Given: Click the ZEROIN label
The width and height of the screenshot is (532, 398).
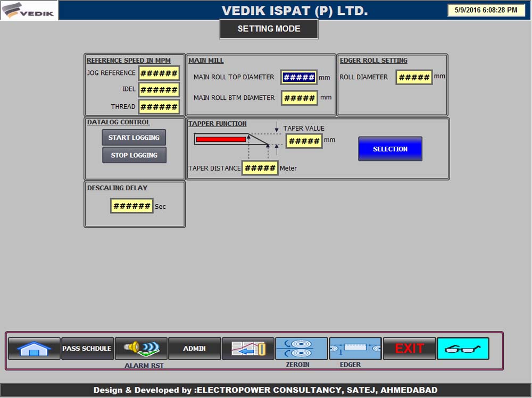Looking at the screenshot, I should coord(297,365).
